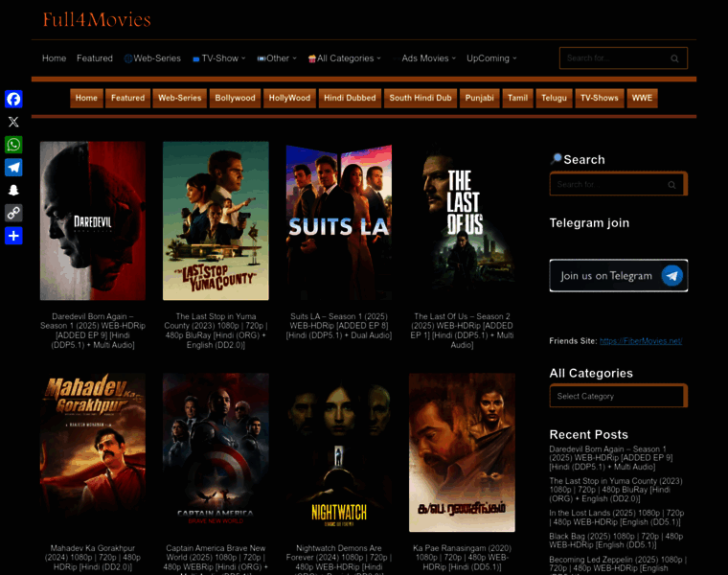Open recent post Daredevil Born Again
728x575 pixels.
click(x=610, y=458)
